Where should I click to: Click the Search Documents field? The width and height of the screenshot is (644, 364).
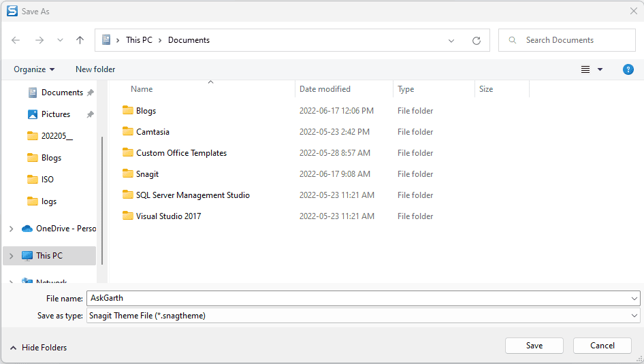(567, 40)
